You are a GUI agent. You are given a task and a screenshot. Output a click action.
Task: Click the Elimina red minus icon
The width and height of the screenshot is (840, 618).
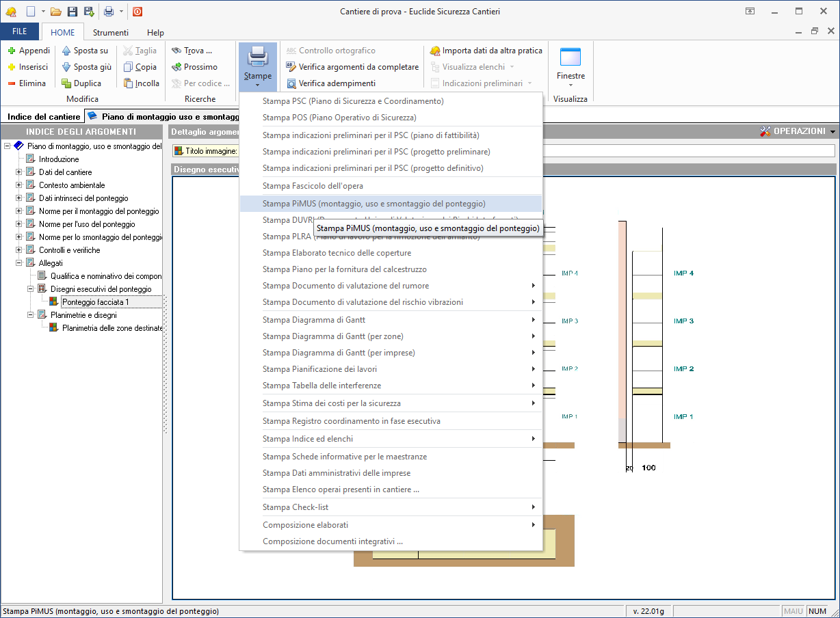12,83
